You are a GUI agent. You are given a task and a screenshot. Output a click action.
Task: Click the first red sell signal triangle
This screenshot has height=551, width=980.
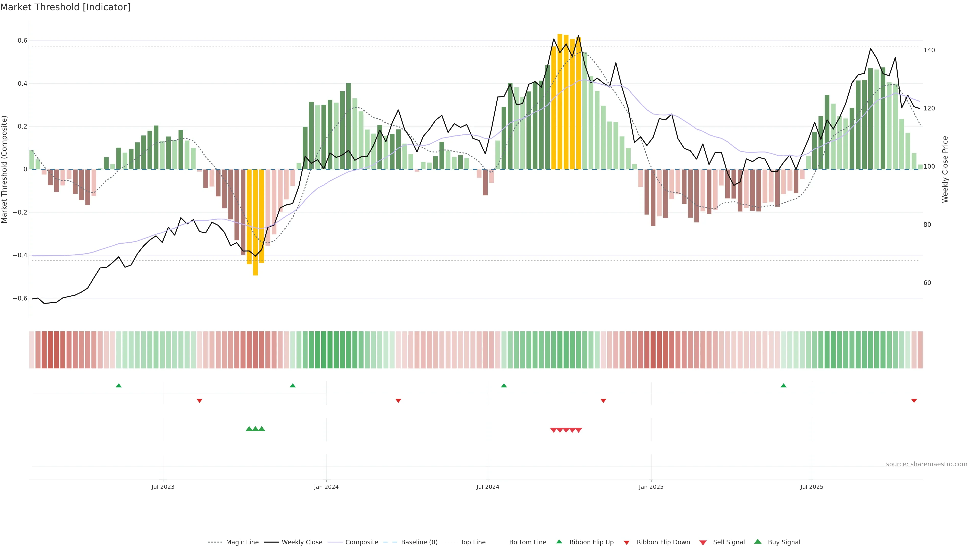[x=554, y=430]
